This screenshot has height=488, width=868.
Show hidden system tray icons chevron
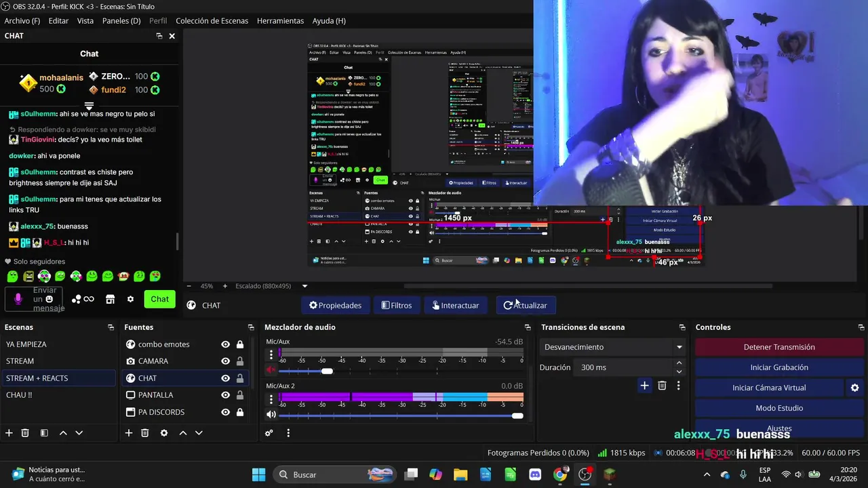click(707, 474)
